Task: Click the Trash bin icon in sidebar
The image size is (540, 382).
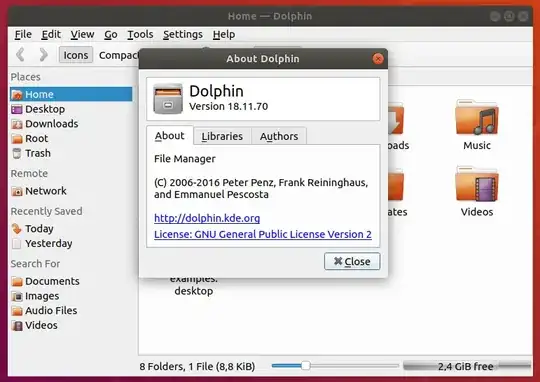Action: pyautogui.click(x=17, y=153)
